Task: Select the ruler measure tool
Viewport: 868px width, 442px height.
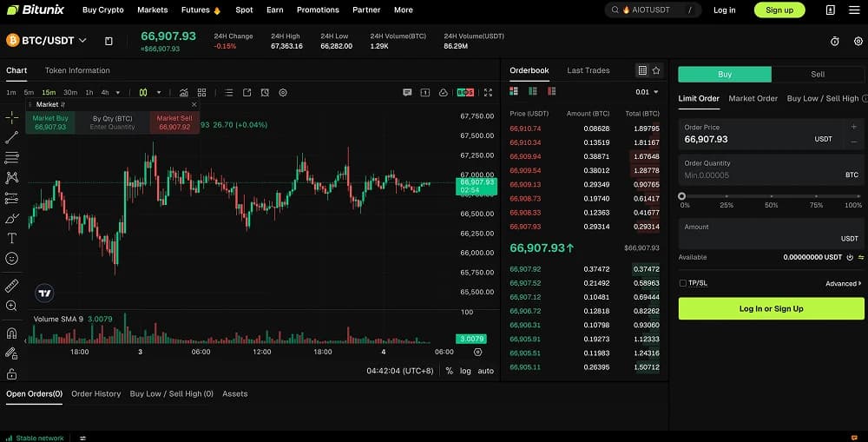Action: click(x=11, y=286)
